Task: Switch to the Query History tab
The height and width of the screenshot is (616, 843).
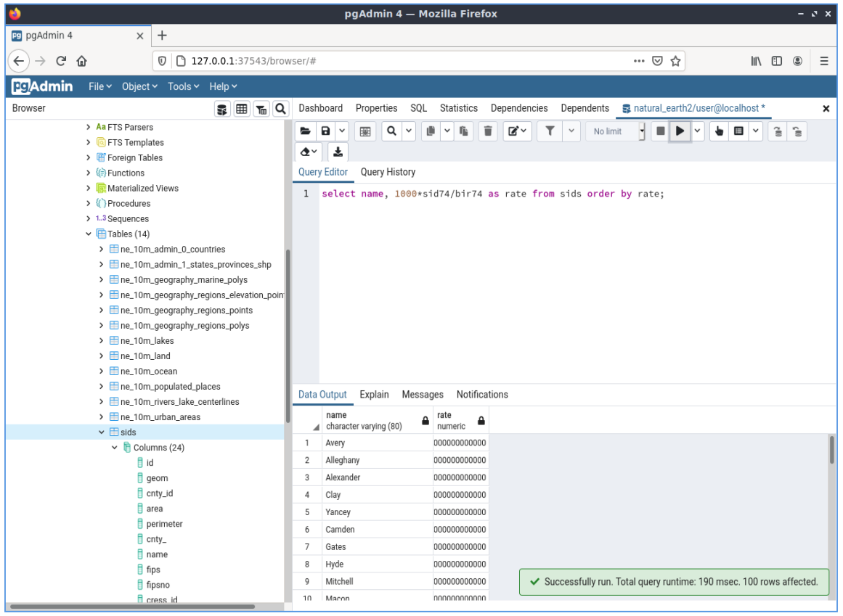Action: pyautogui.click(x=388, y=172)
